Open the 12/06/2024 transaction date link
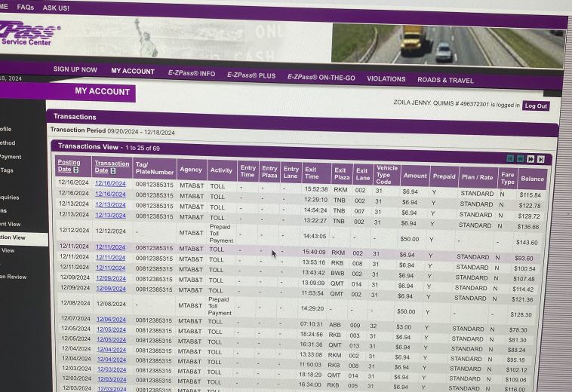The height and width of the screenshot is (392, 572). 111,320
